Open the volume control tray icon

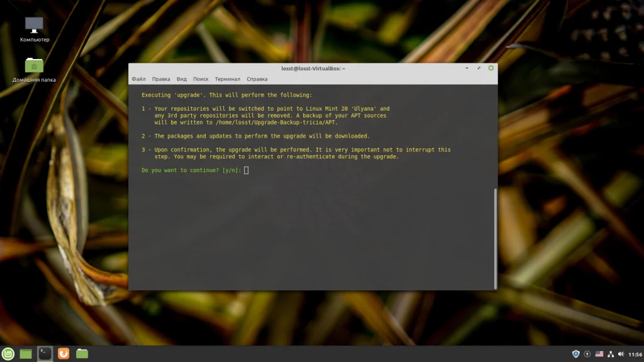click(x=621, y=354)
